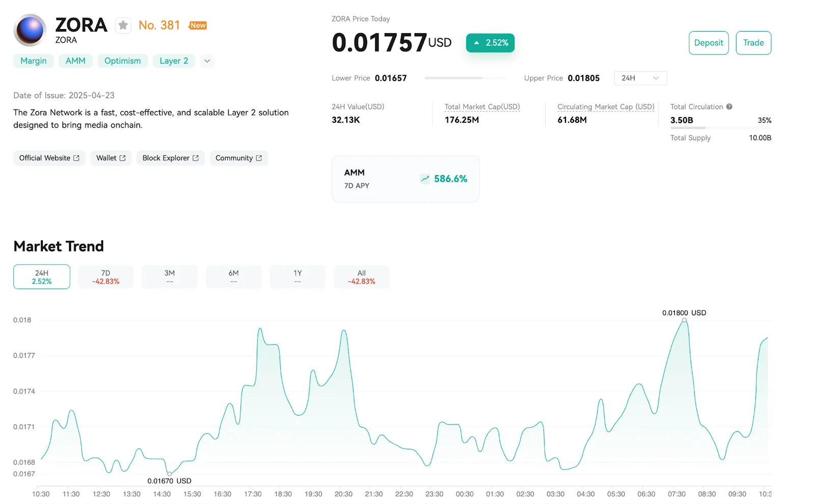Image resolution: width=815 pixels, height=504 pixels.
Task: Click the 0.01800 USD high point marker
Action: click(684, 320)
